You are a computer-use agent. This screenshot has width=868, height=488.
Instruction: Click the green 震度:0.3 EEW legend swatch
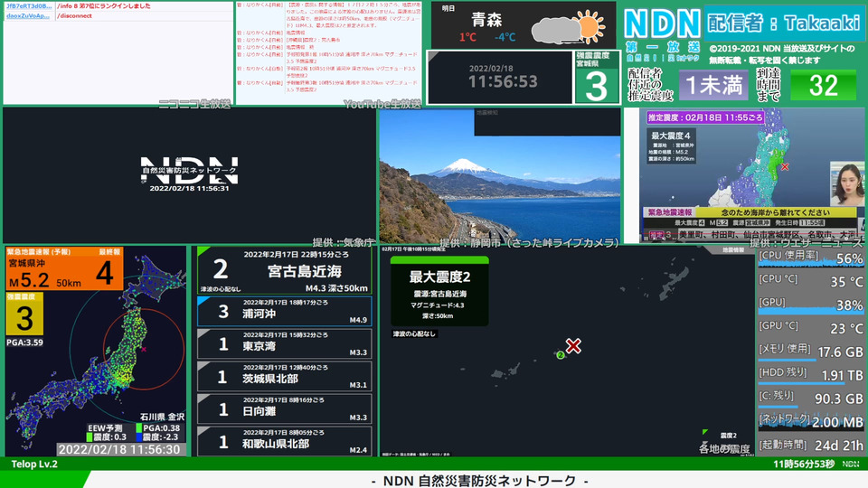click(x=90, y=437)
